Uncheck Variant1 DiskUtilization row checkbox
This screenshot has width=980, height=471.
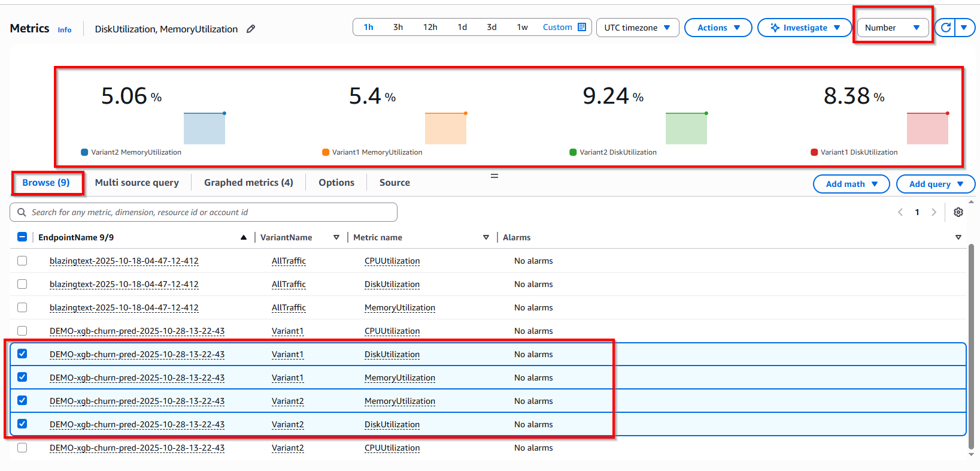click(22, 354)
